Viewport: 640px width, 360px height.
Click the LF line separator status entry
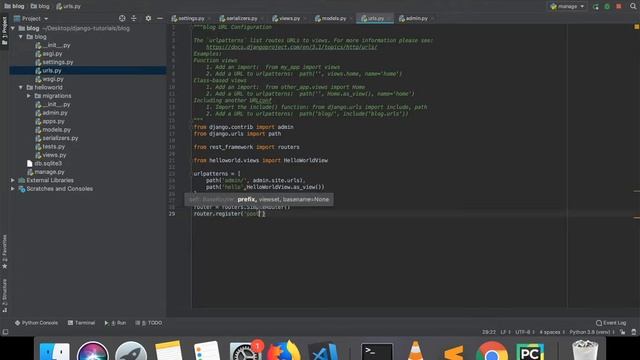(x=505, y=332)
